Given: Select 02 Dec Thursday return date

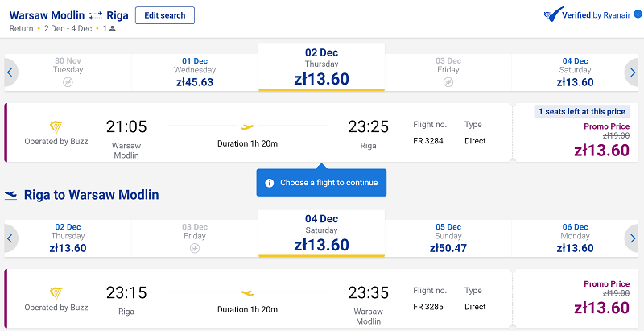Looking at the screenshot, I should (68, 238).
